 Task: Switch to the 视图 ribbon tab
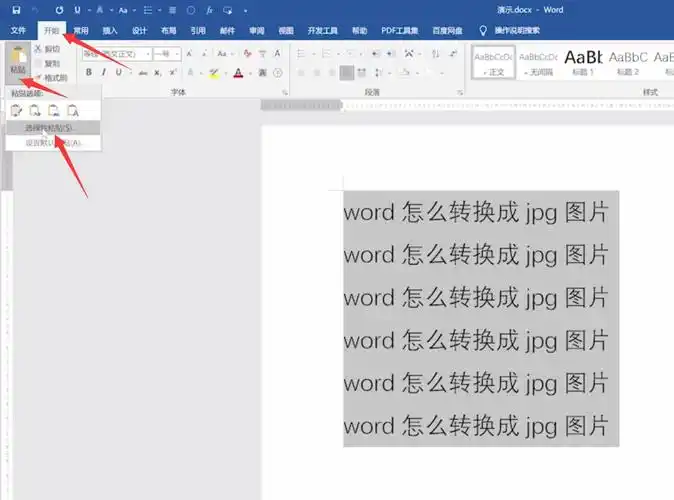coord(286,31)
